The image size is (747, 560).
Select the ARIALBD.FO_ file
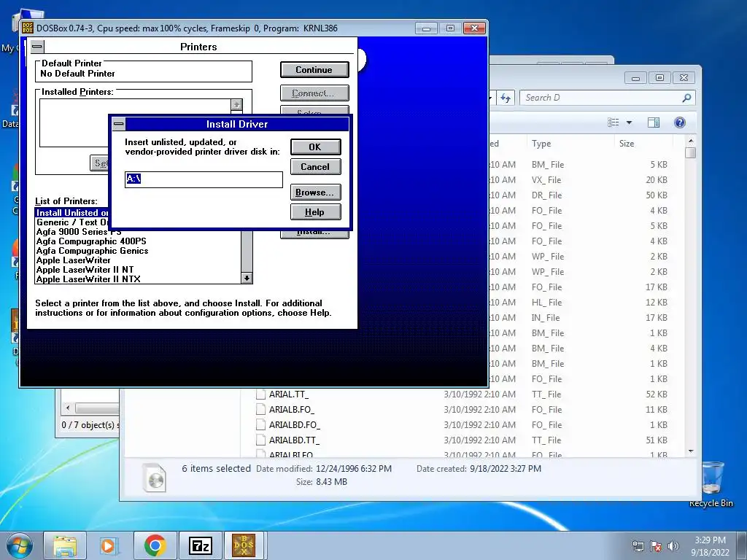pos(295,425)
